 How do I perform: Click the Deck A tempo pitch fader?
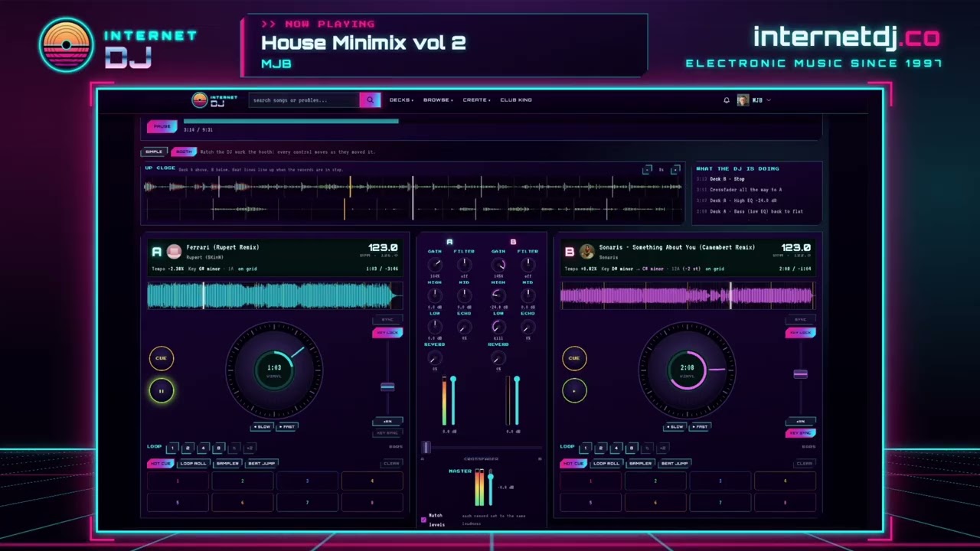[387, 387]
